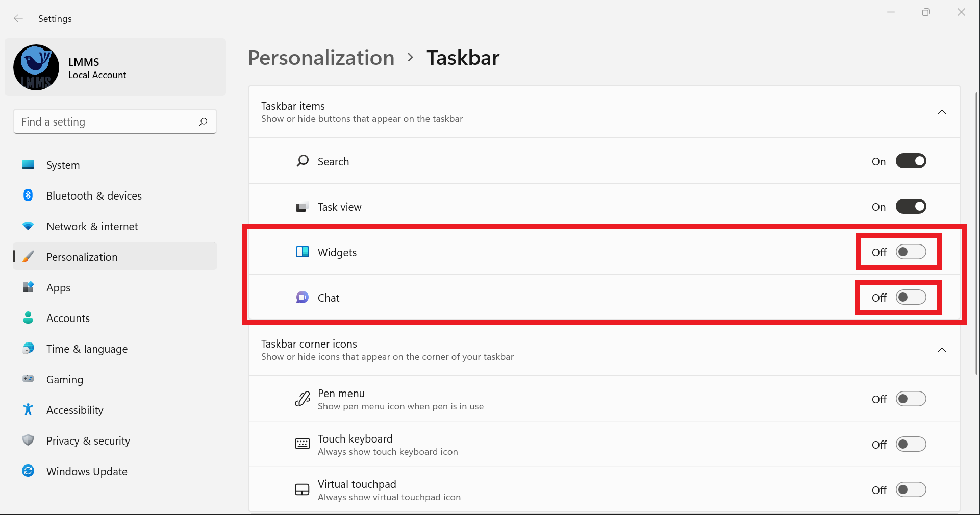Open Gaming settings from sidebar
The image size is (980, 515).
65,379
